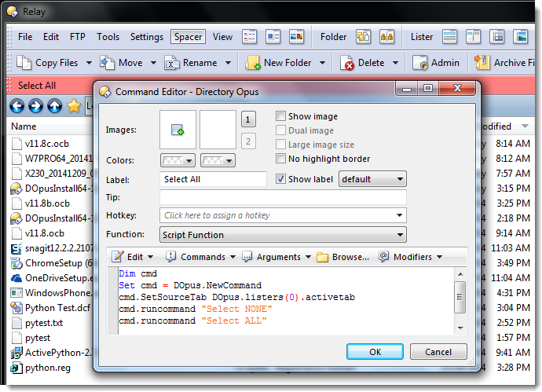Toggle the Dual image checkbox
Viewport: 542px width, 392px height.
[280, 130]
